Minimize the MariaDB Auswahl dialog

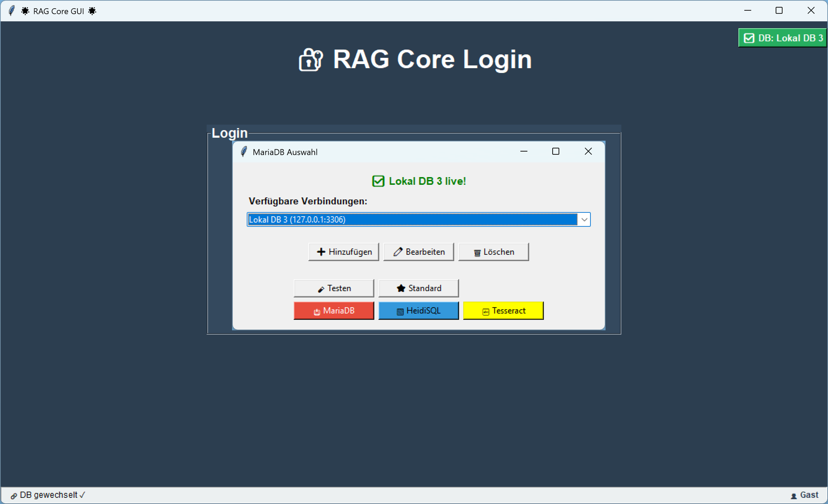[524, 152]
